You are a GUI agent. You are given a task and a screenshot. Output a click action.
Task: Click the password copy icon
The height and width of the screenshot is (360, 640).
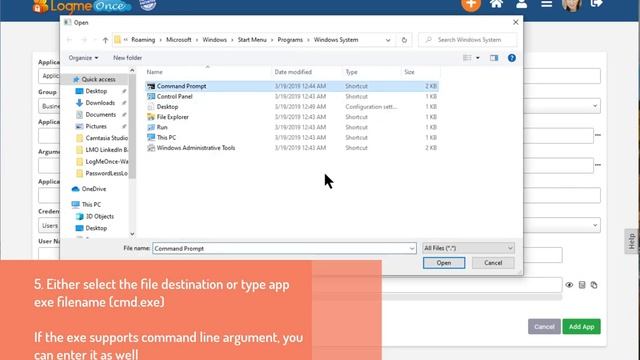(594, 285)
